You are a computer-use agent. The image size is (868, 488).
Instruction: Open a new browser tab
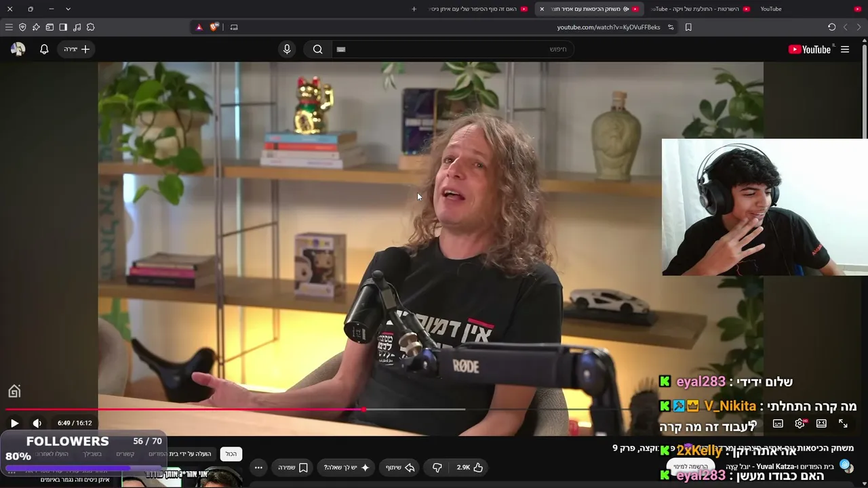coord(414,9)
